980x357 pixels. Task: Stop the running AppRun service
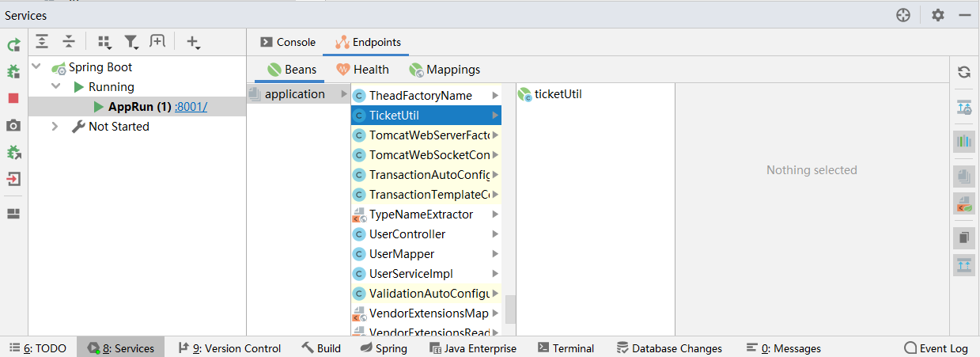pos(13,98)
